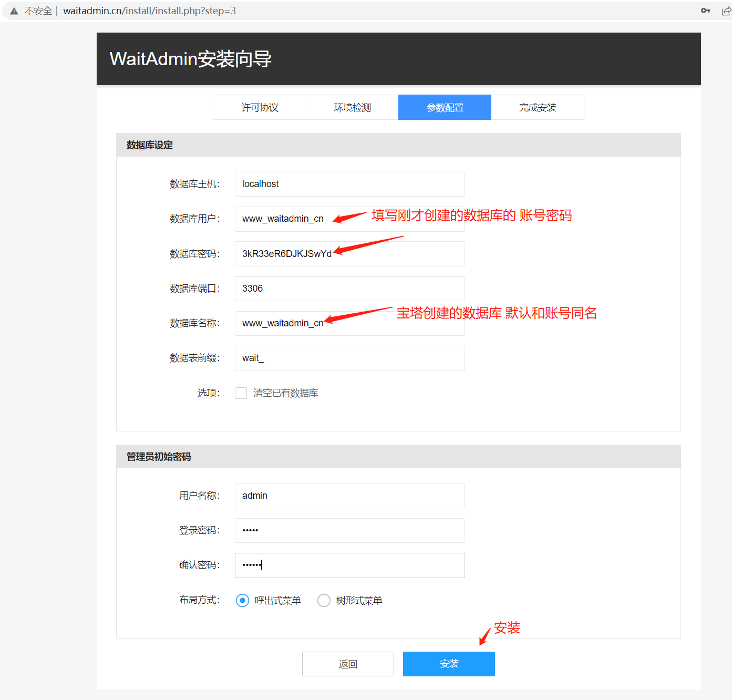Open the saved password key icon
Image resolution: width=732 pixels, height=700 pixels.
tap(706, 11)
